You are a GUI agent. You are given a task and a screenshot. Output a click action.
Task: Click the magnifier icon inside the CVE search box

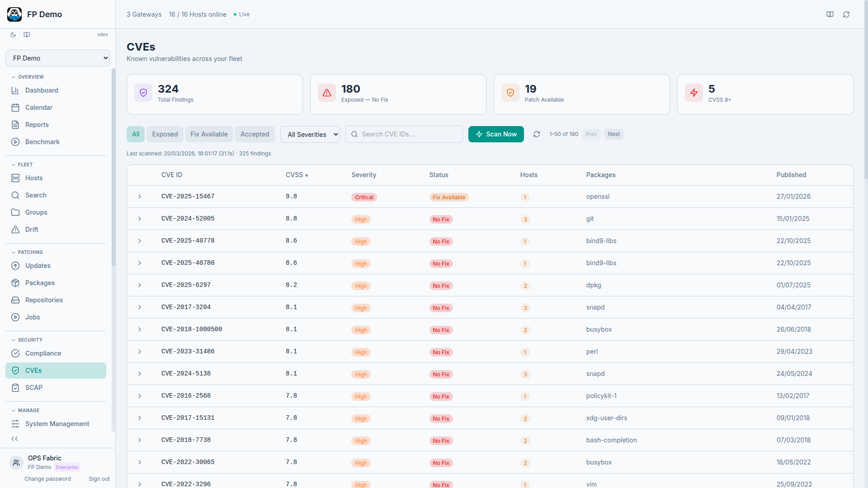coord(355,134)
